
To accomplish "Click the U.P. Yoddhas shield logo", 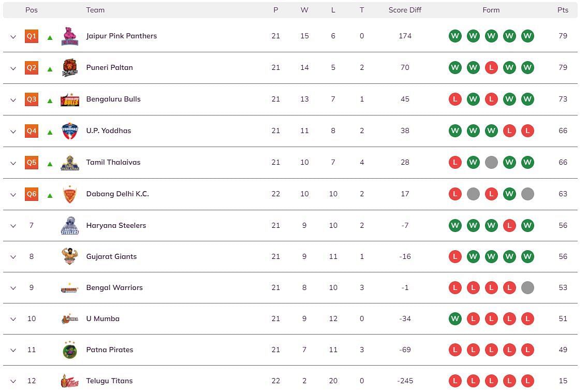I will [x=70, y=131].
